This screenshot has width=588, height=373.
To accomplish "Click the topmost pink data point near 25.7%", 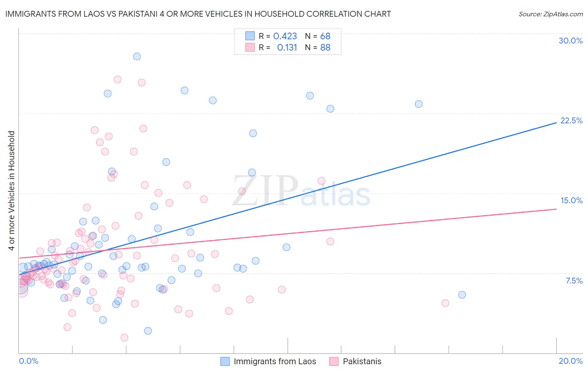I will click(x=118, y=79).
